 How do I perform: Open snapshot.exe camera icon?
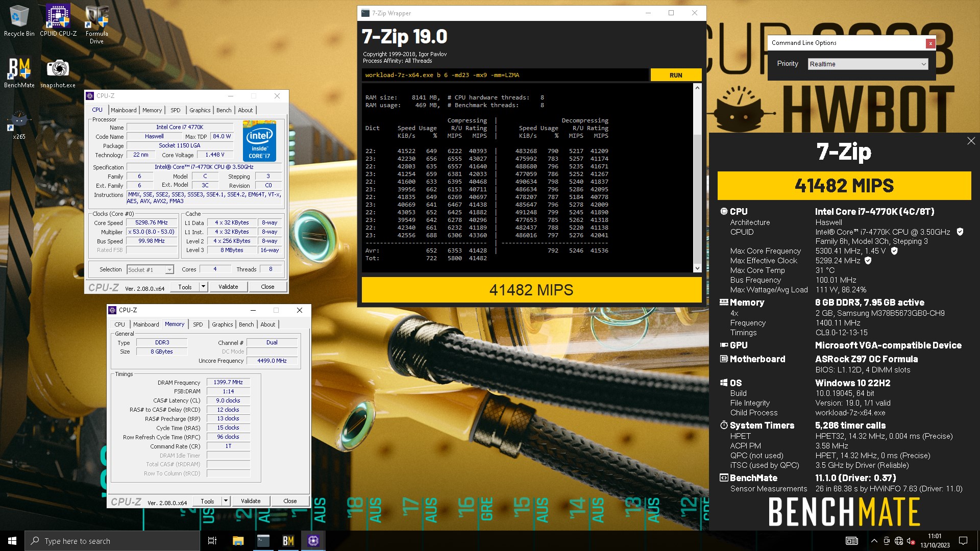click(x=58, y=72)
